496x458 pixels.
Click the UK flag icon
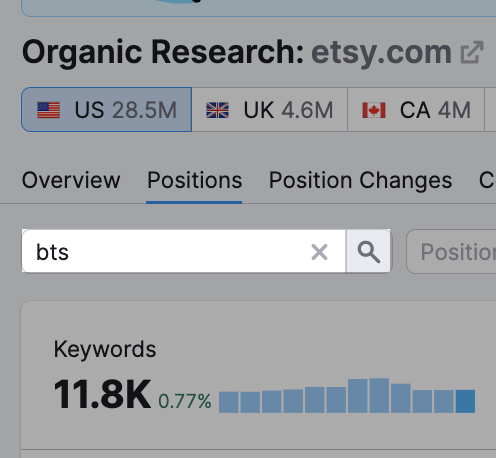pyautogui.click(x=217, y=110)
